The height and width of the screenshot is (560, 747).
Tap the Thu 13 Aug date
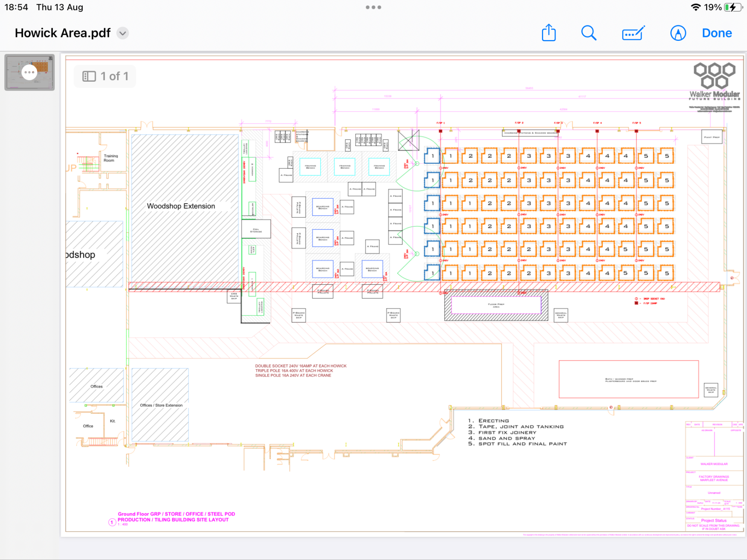pos(60,7)
